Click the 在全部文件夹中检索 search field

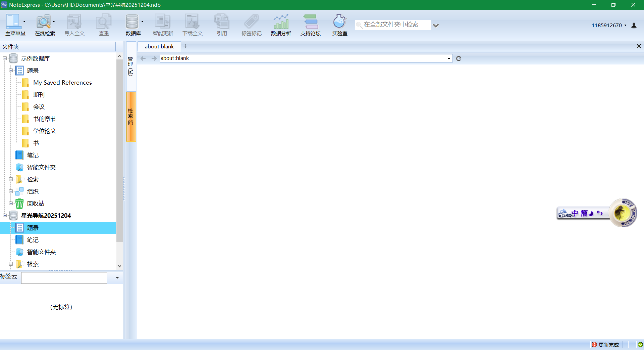[x=392, y=25]
